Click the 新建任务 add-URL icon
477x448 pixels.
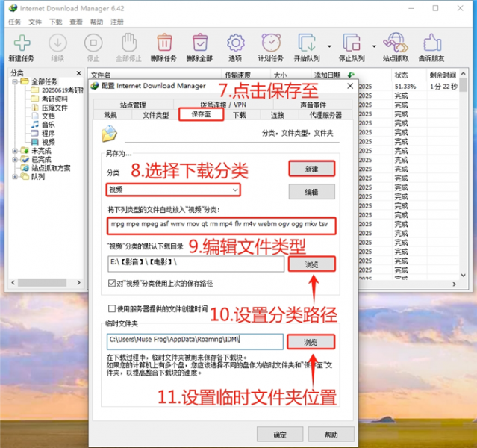(22, 43)
